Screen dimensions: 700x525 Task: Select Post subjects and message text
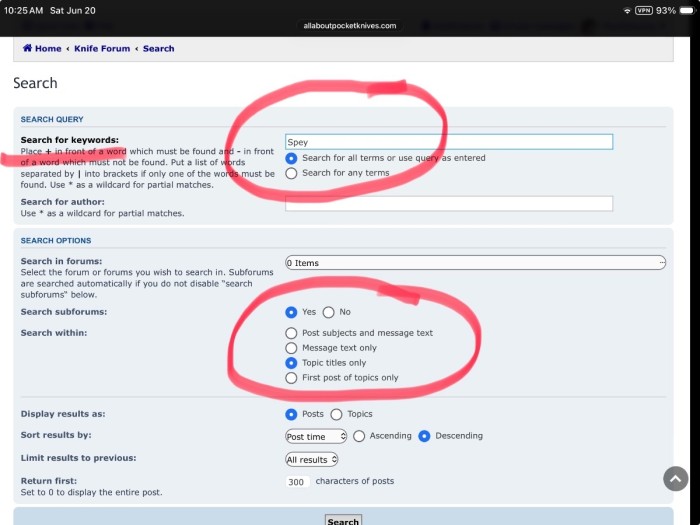pyautogui.click(x=291, y=333)
